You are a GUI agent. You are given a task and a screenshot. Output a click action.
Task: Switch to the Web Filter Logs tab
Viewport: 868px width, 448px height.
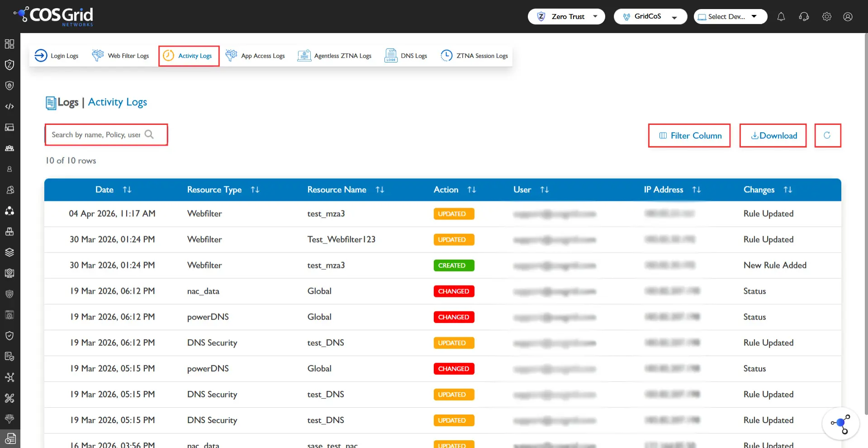[x=120, y=56]
